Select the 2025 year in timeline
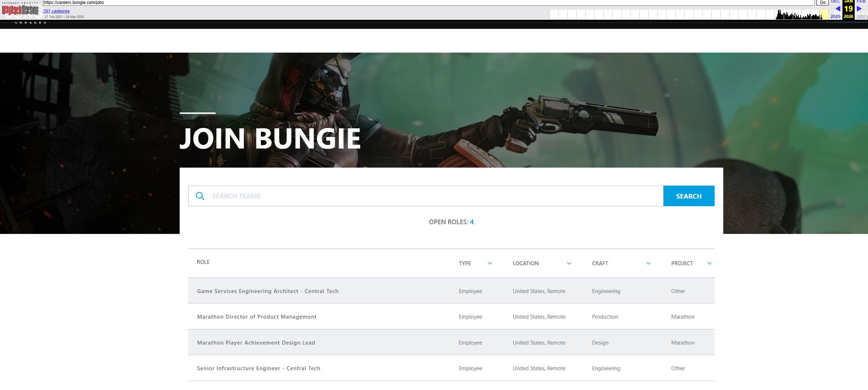Image resolution: width=868 pixels, height=390 pixels. pos(835,17)
